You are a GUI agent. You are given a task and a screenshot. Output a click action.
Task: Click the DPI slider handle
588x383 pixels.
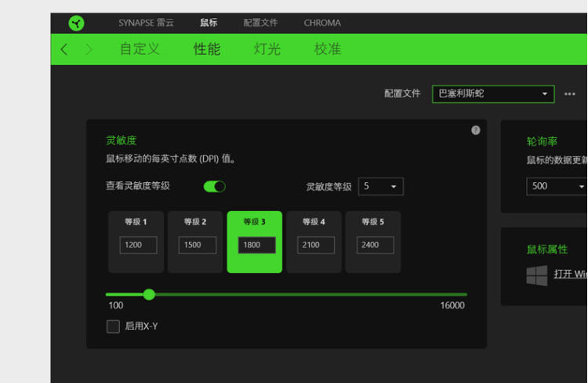click(x=149, y=294)
